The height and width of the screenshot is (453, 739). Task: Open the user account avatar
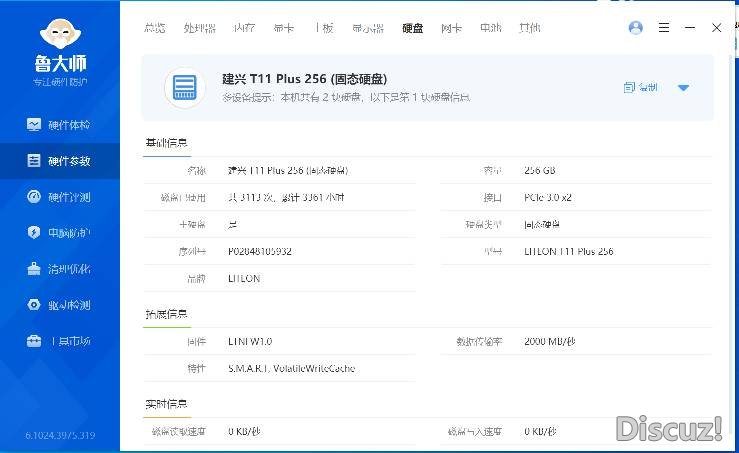click(635, 28)
